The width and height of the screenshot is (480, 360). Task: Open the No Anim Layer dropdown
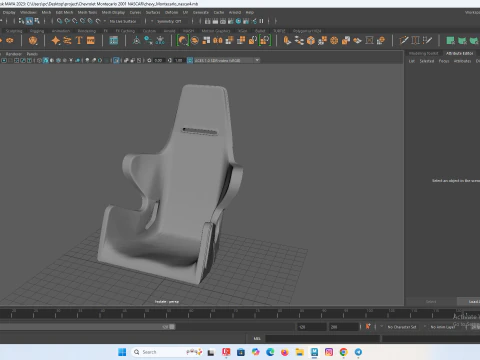443,327
